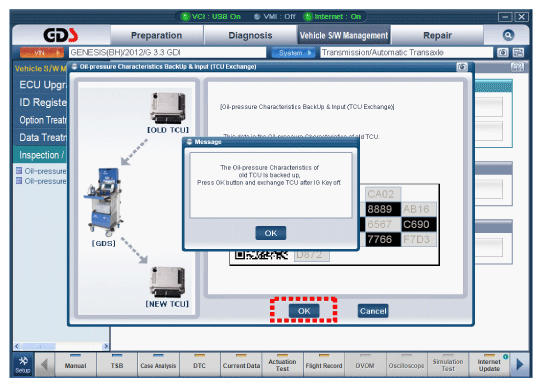Open Manual from bottom toolbar
This screenshot has height=387, width=542.
tap(76, 365)
